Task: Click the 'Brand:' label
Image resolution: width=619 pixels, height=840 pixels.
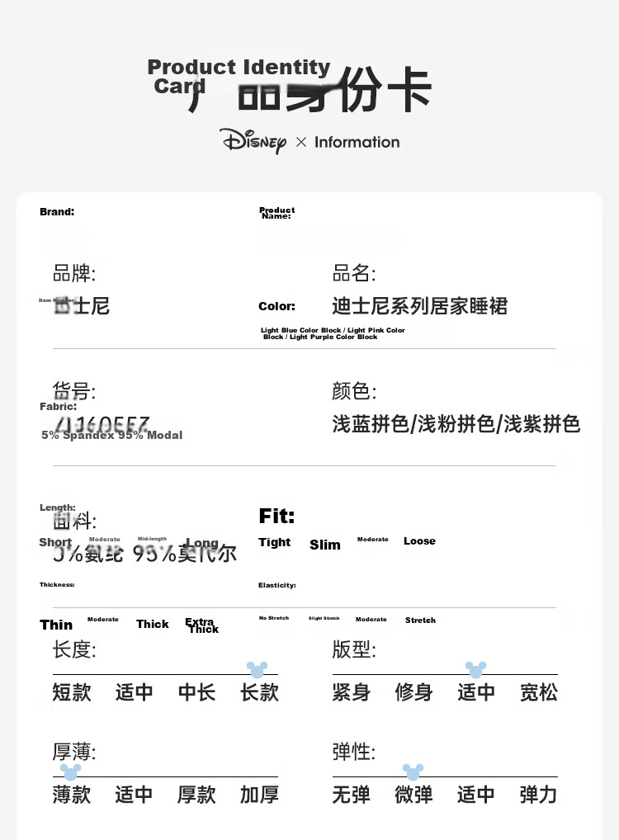Action: tap(57, 211)
